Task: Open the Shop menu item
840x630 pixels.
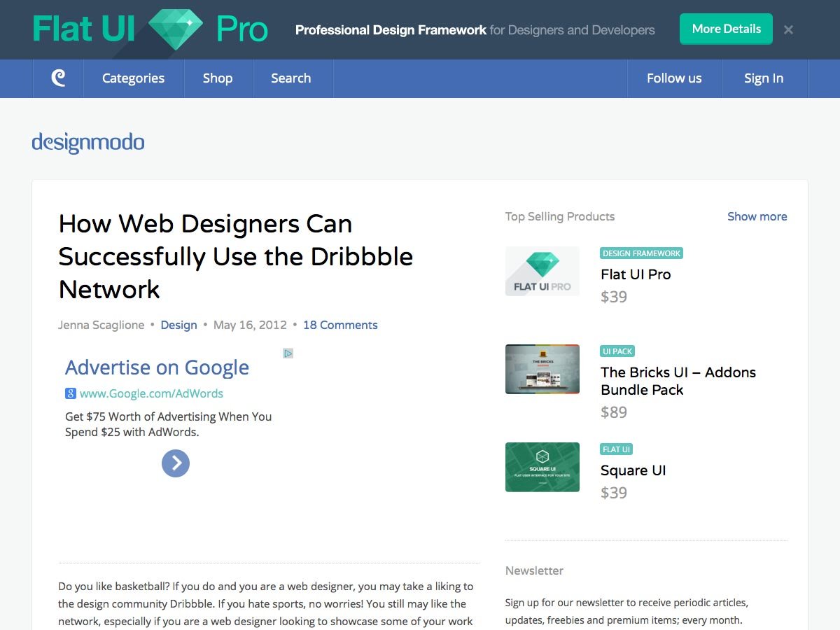Action: (218, 78)
